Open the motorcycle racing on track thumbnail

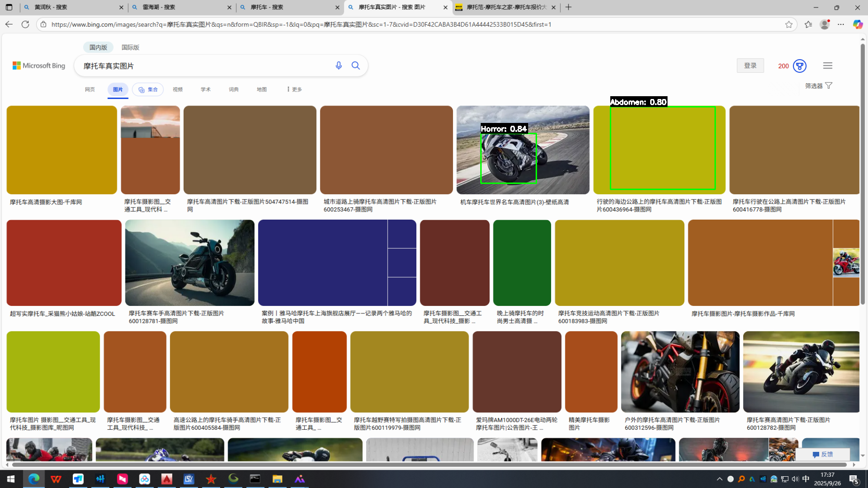pos(522,150)
